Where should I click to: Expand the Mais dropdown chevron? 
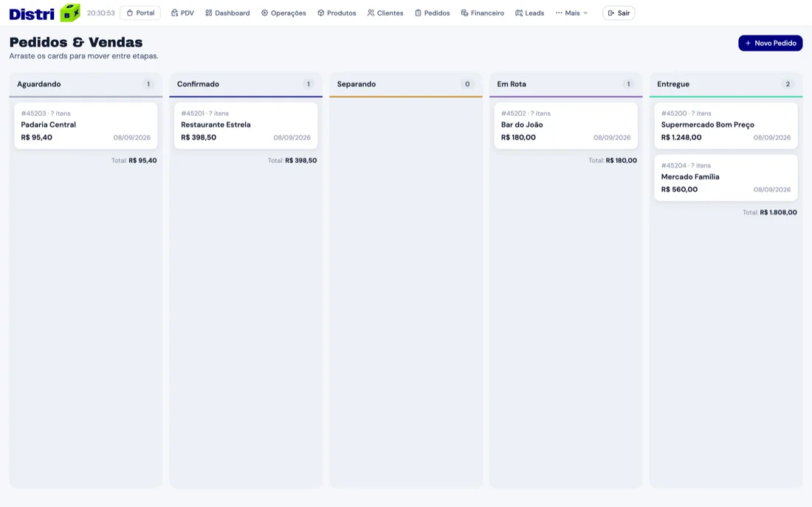585,13
